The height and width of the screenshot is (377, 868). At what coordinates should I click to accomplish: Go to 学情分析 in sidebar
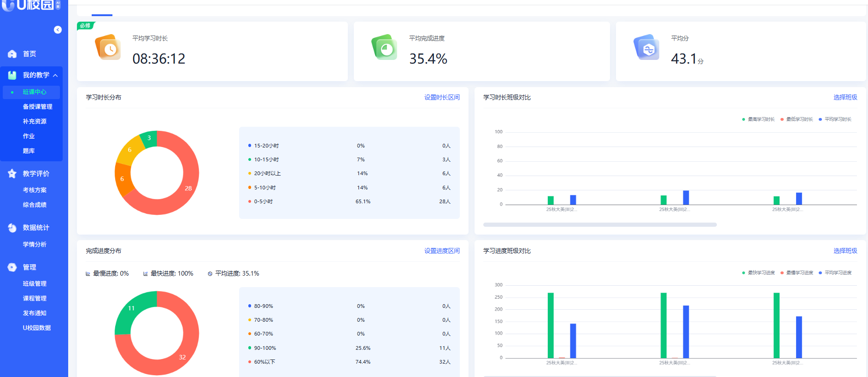35,244
